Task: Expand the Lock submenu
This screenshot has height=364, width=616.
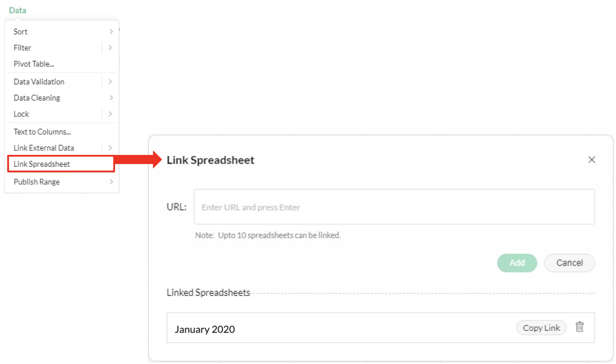Action: pyautogui.click(x=110, y=114)
